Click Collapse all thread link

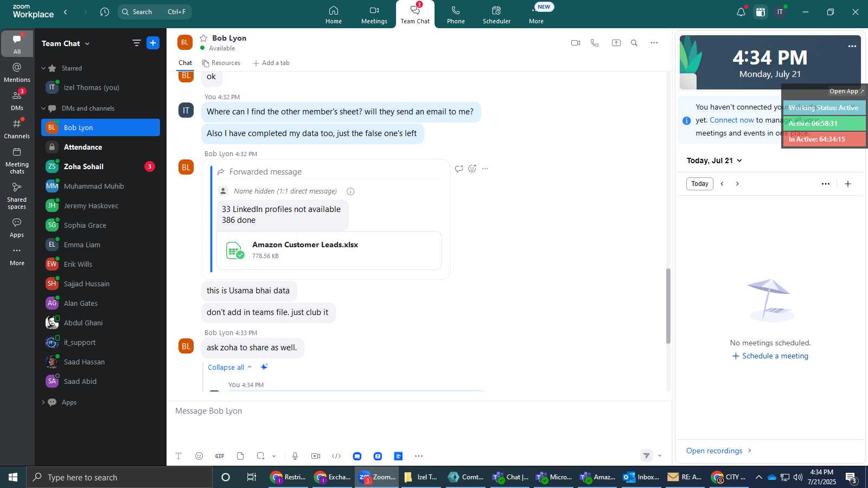(x=229, y=367)
